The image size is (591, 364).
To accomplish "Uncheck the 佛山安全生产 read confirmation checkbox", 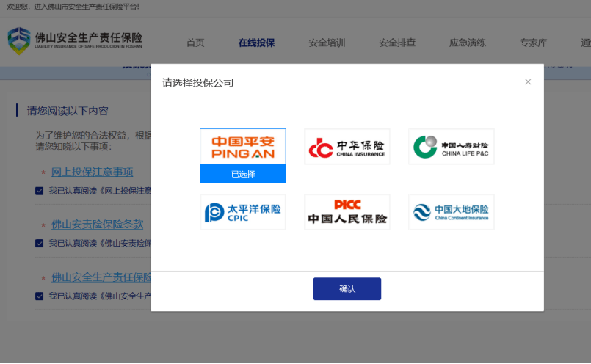I will 39,296.
